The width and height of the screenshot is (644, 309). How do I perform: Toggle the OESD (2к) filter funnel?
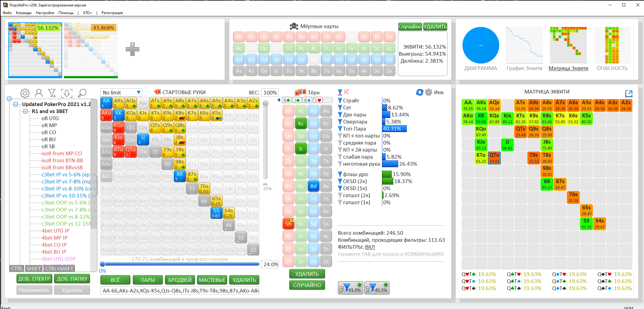tap(340, 181)
